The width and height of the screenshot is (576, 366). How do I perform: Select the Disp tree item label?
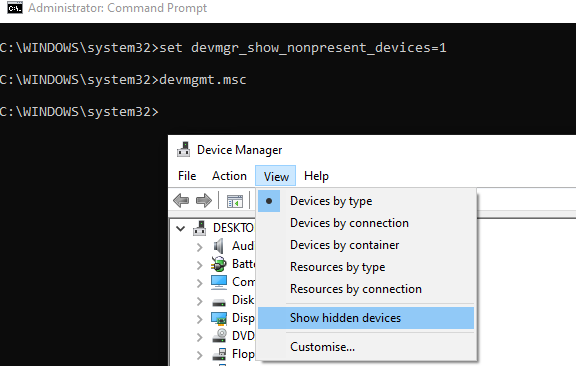pyautogui.click(x=243, y=318)
